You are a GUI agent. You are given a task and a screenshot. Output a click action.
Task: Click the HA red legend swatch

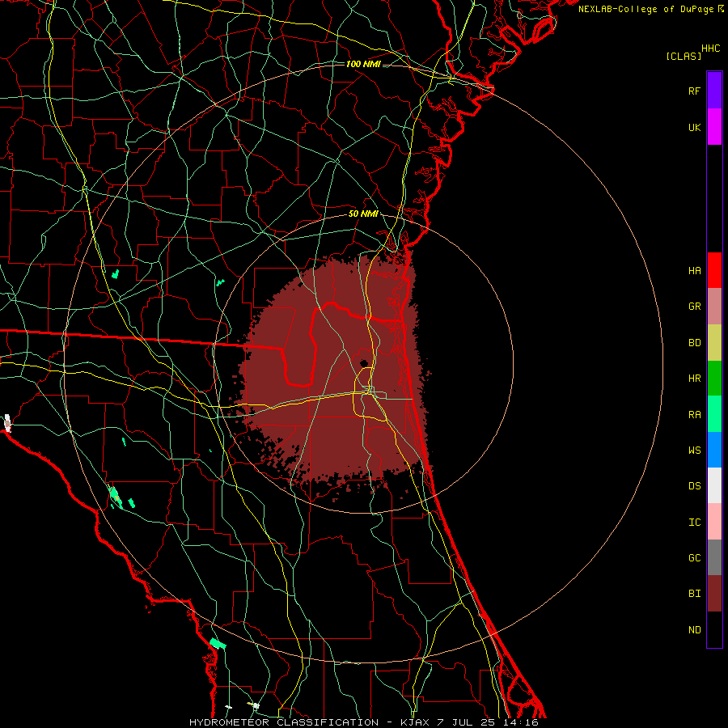click(714, 270)
